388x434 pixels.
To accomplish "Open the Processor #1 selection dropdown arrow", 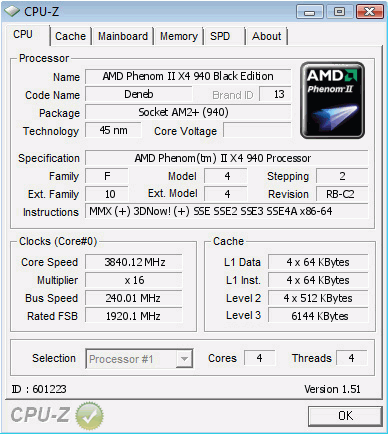I will point(184,359).
